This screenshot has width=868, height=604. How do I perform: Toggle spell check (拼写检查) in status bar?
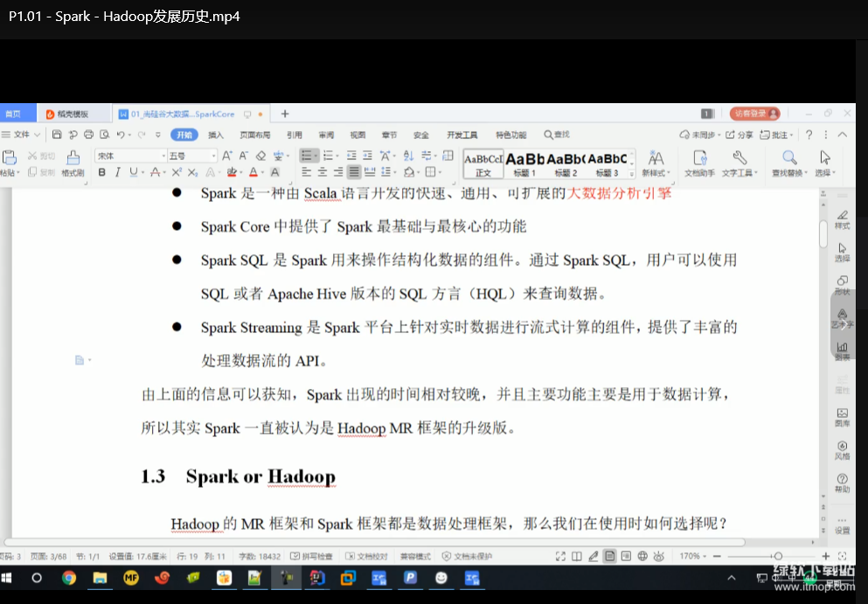[311, 556]
